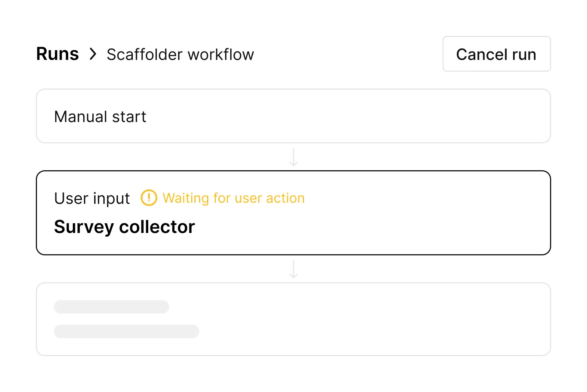Click the User input label
The width and height of the screenshot is (587, 392).
(x=92, y=199)
